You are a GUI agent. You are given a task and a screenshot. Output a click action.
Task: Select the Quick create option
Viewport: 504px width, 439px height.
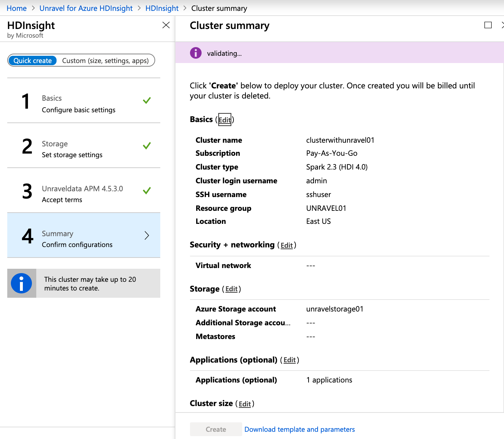pyautogui.click(x=33, y=60)
